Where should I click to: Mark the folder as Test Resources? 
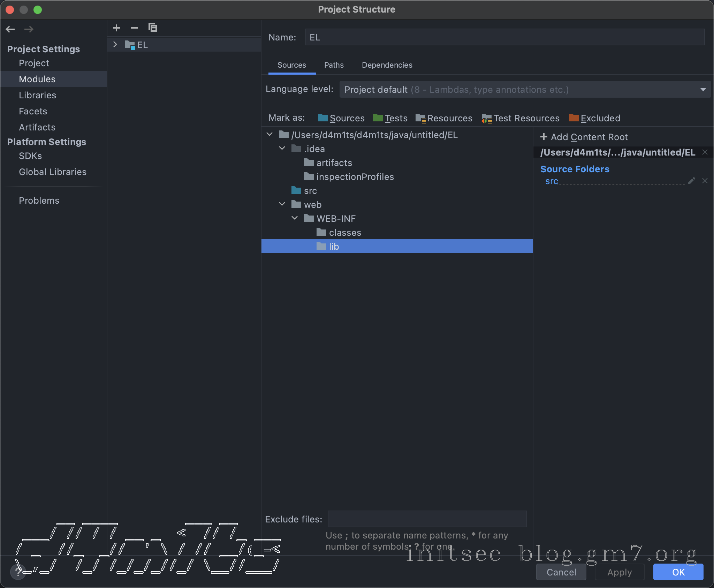[521, 118]
